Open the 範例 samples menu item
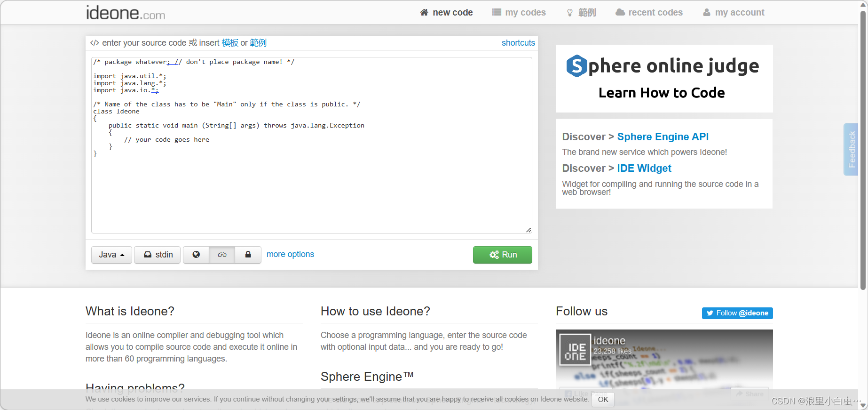Image resolution: width=868 pixels, height=410 pixels. tap(581, 12)
